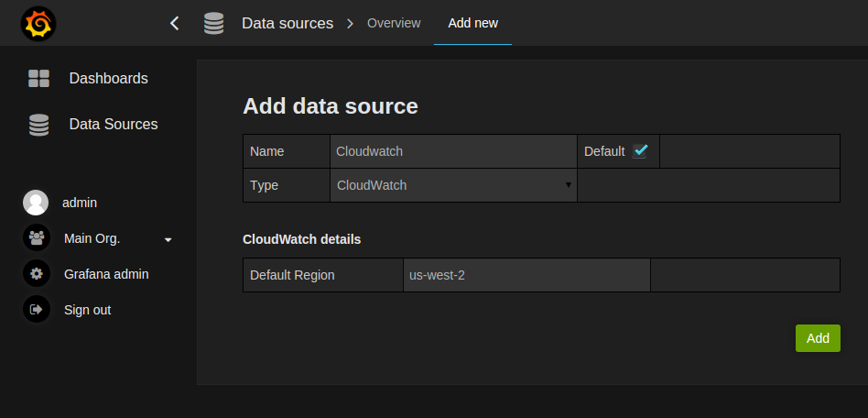The width and height of the screenshot is (868, 418).
Task: Click the Grafana admin gear icon
Action: [x=36, y=274]
